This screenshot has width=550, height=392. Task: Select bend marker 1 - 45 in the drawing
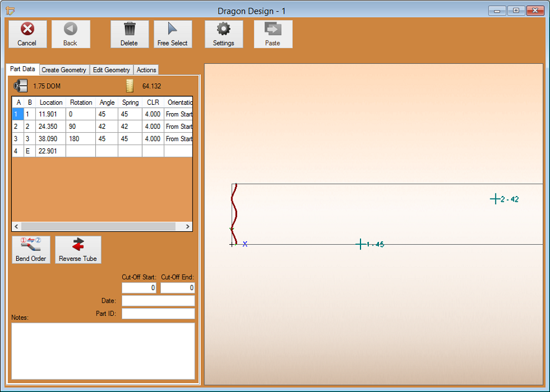[x=370, y=244]
